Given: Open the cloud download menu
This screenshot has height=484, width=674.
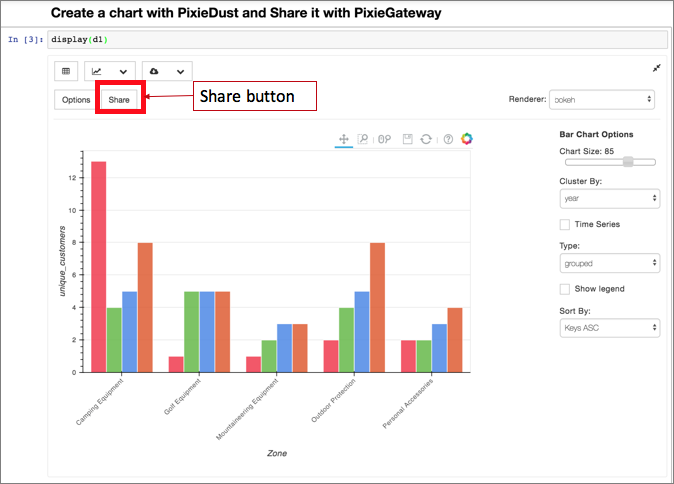Looking at the screenshot, I should click(167, 71).
